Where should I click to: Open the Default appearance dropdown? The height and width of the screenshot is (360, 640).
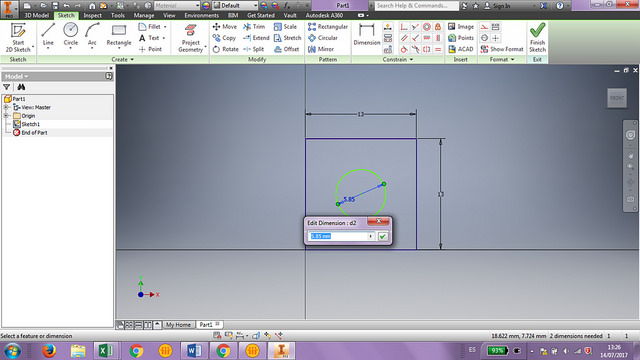pyautogui.click(x=236, y=5)
